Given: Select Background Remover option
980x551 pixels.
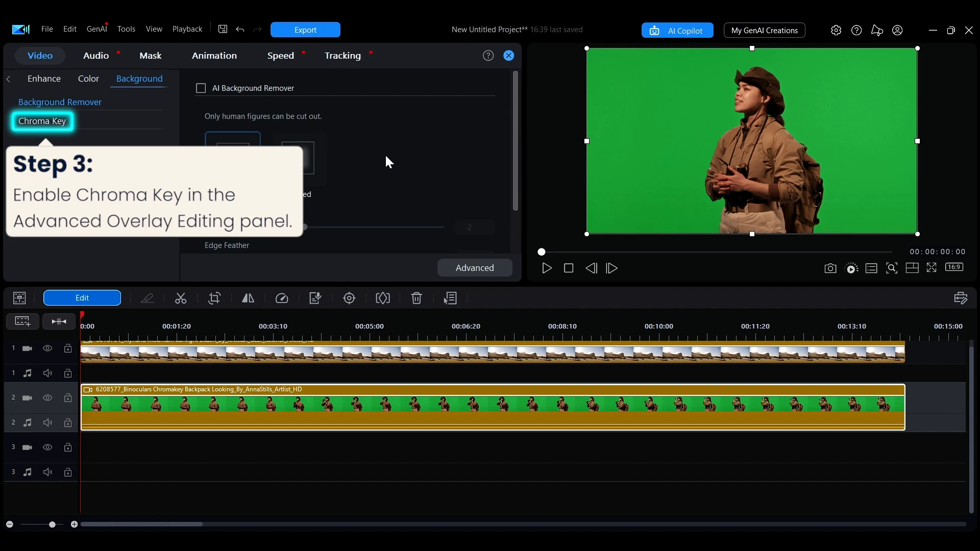Looking at the screenshot, I should tap(60, 102).
